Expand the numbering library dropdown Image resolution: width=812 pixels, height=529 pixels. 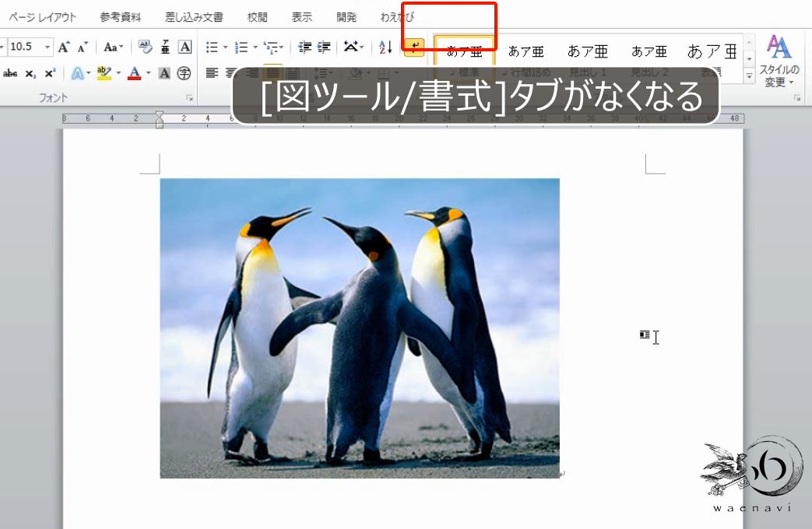255,47
